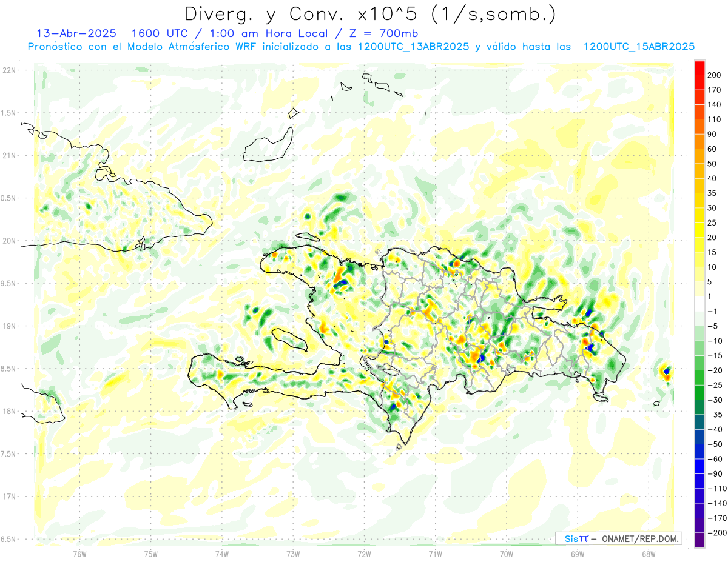Click the '75W' longitude label
This screenshot has height=562, width=728.
click(x=151, y=554)
